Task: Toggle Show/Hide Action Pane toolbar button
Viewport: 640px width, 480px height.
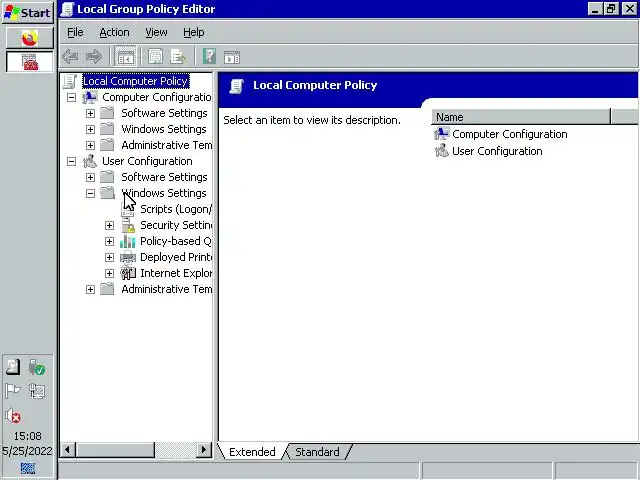Action: 232,57
